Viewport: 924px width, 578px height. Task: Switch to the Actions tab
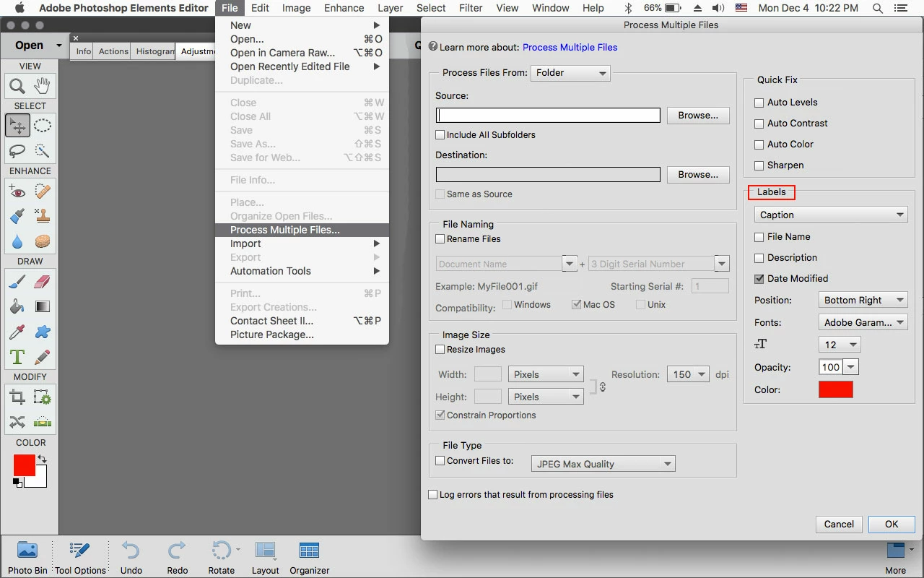113,51
